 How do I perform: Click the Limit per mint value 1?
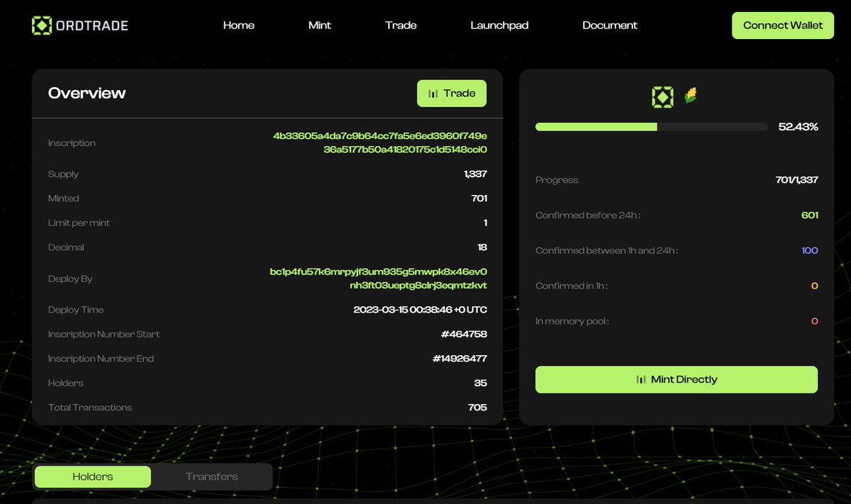[x=485, y=223]
